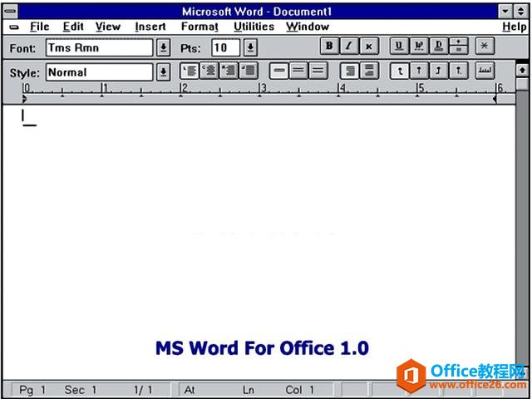532x399 pixels.
Task: Select open paragraph spacing icon
Action: pyautogui.click(x=369, y=71)
